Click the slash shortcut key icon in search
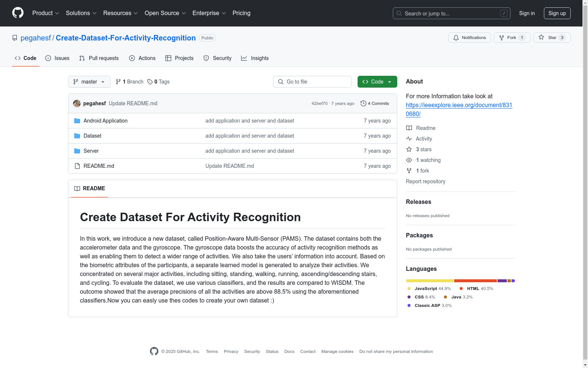588x368 pixels. pos(504,13)
